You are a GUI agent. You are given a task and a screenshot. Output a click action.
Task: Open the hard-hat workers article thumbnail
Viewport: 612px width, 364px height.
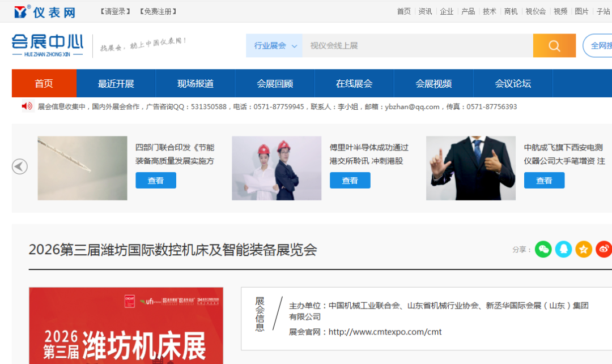click(277, 168)
